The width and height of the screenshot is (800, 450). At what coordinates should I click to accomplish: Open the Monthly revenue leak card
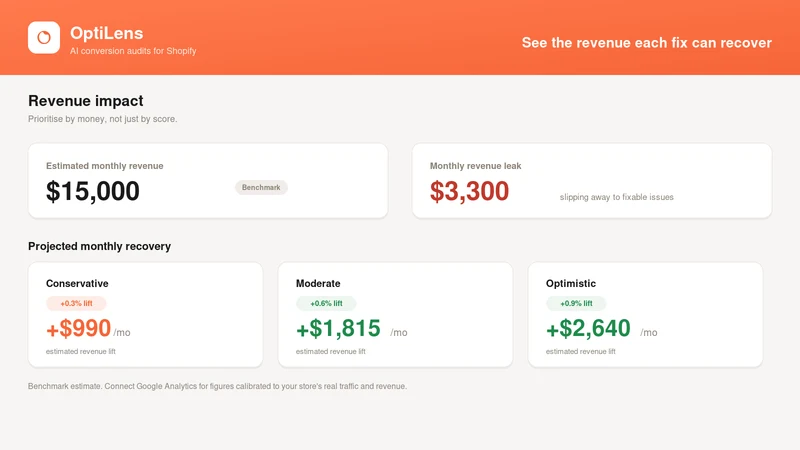click(592, 181)
